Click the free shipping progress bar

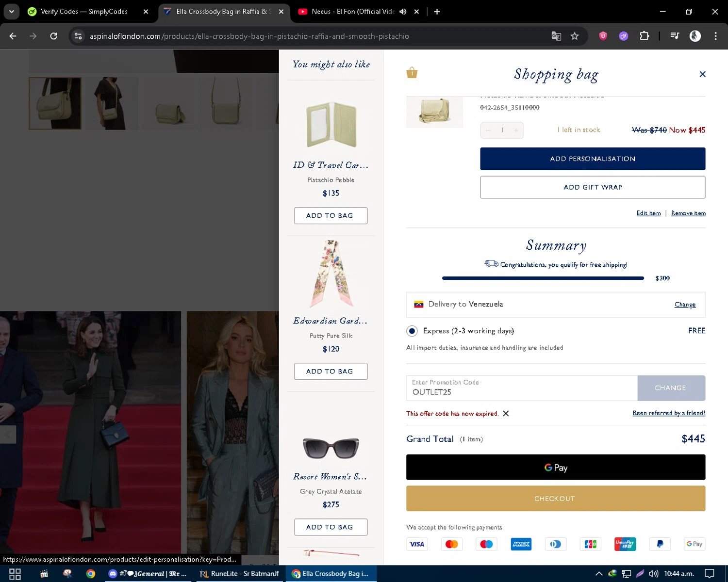coord(543,278)
